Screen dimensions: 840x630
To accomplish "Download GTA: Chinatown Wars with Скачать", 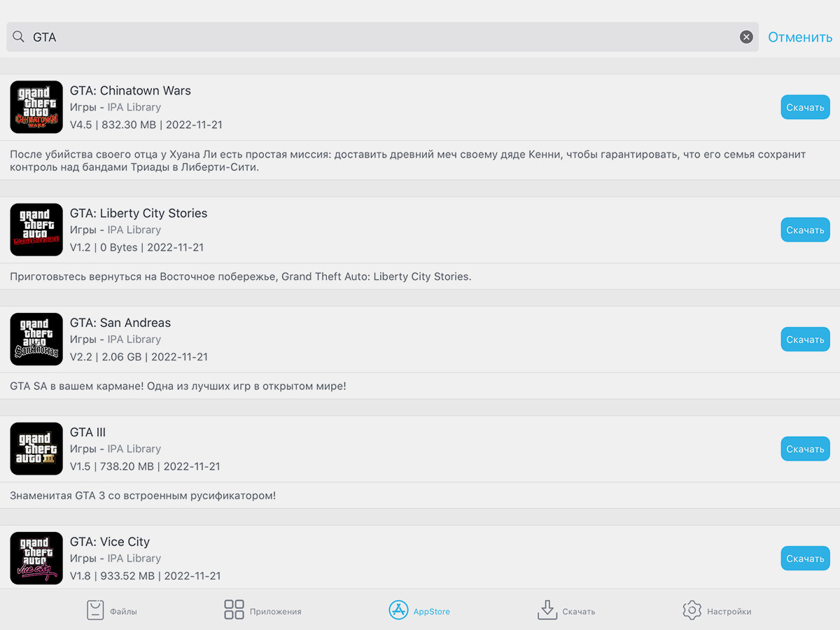I will tap(805, 107).
